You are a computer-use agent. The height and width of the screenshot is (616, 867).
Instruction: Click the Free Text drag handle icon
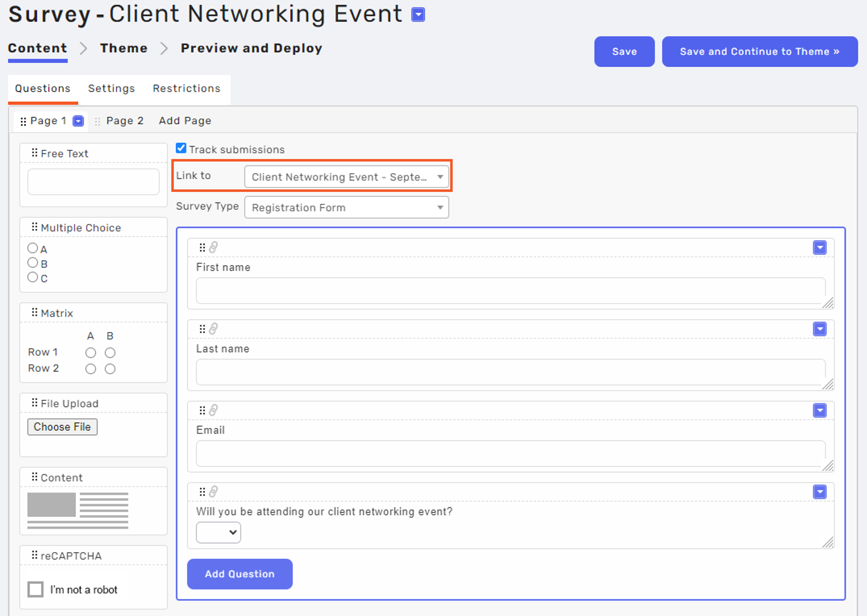click(x=35, y=153)
